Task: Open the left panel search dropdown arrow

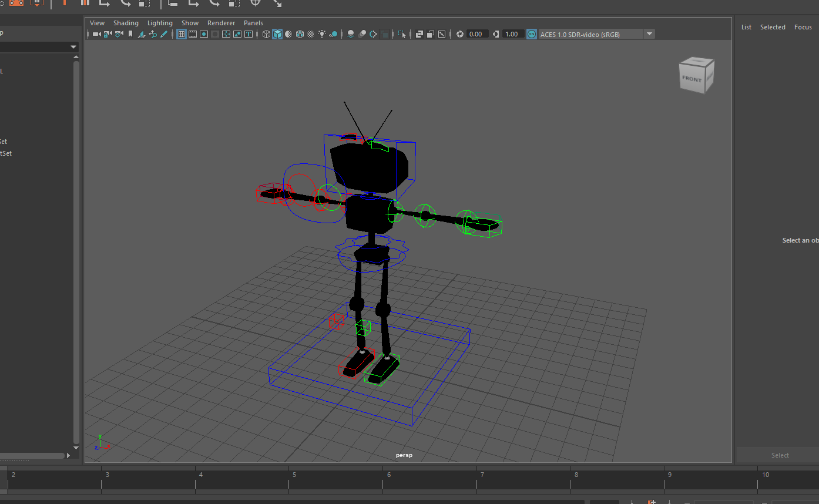Action: pyautogui.click(x=73, y=47)
